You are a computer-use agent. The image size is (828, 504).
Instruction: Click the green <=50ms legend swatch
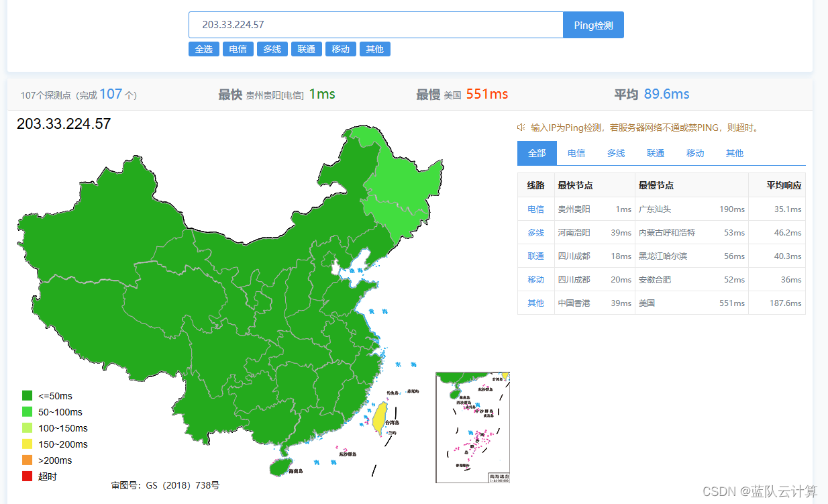(28, 396)
